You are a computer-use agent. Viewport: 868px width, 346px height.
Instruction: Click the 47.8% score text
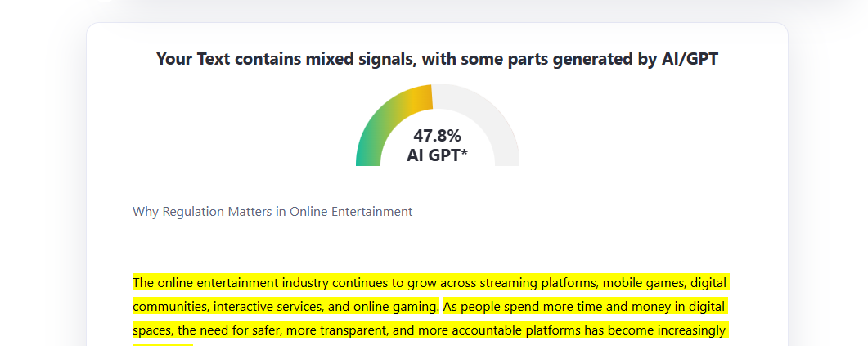437,136
